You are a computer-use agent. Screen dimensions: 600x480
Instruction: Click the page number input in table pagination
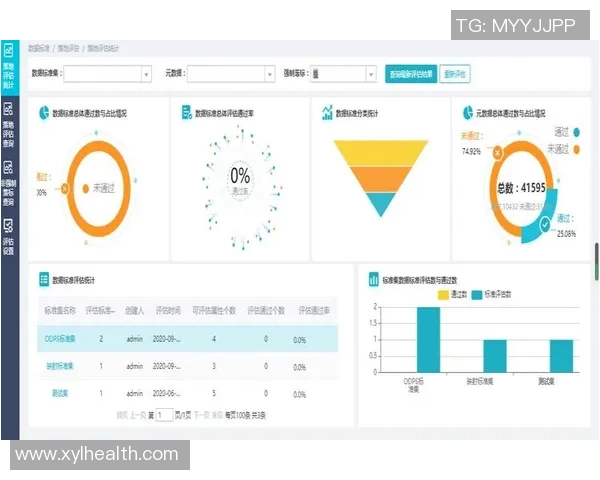[165, 414]
